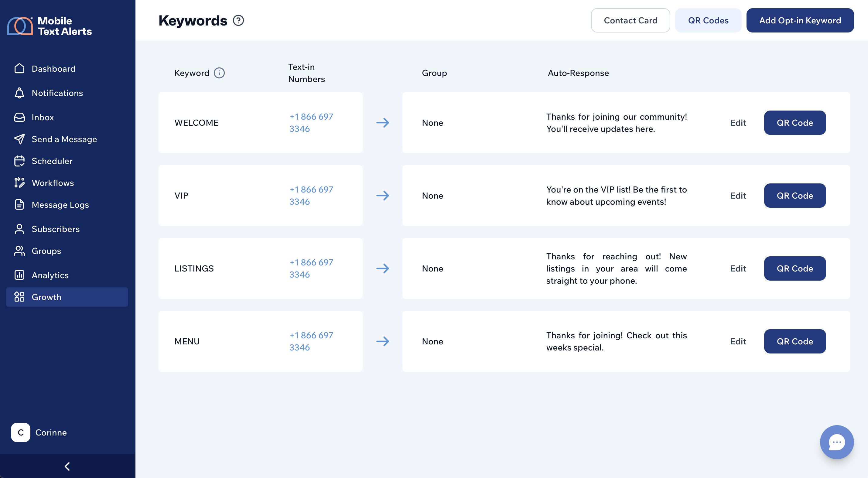Open the Contact Card button

tap(630, 21)
